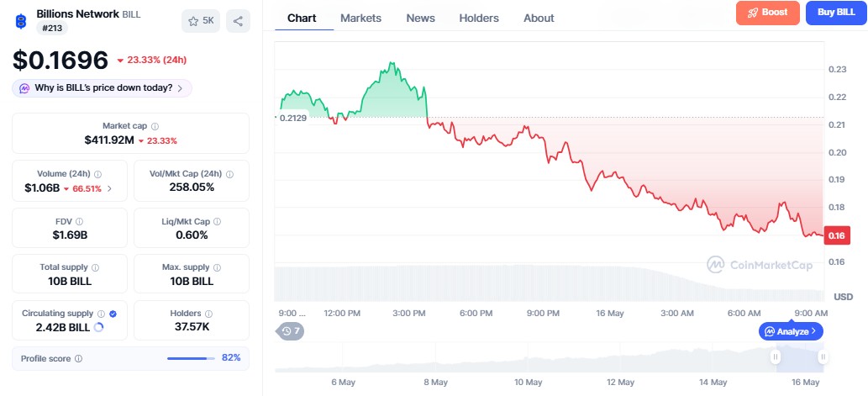Click the $0.1696 price value
This screenshot has height=396, width=868.
click(60, 60)
